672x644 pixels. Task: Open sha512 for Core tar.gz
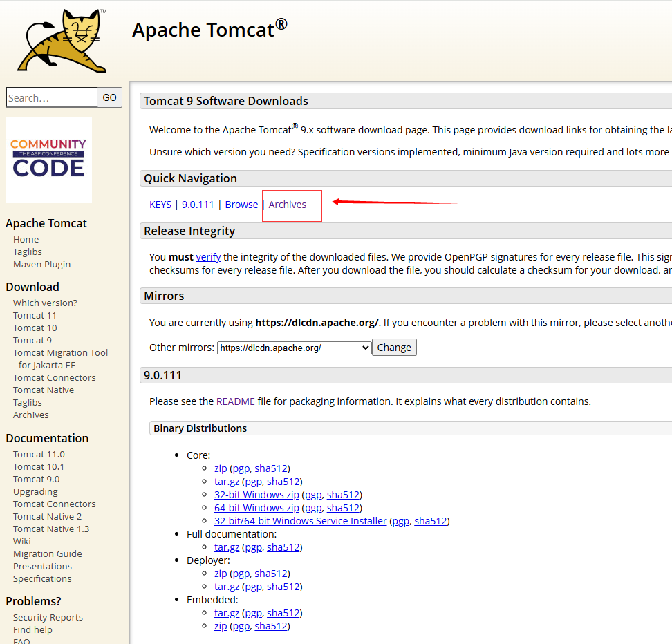coord(283,482)
